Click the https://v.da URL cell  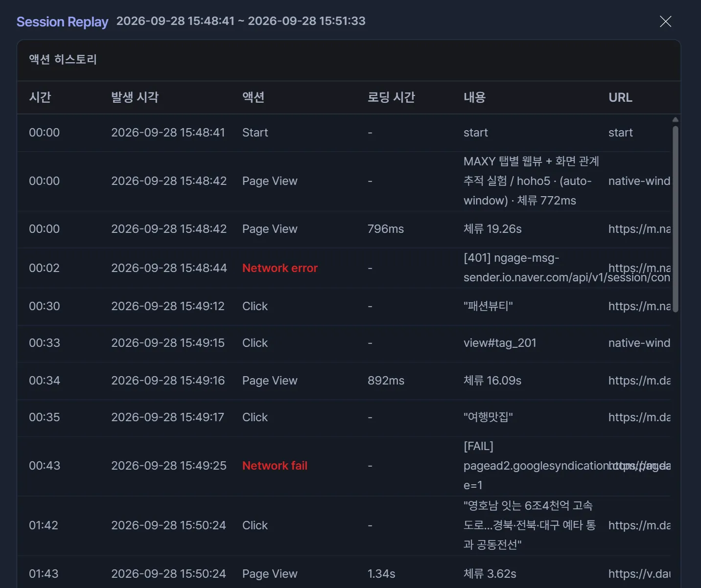point(639,574)
